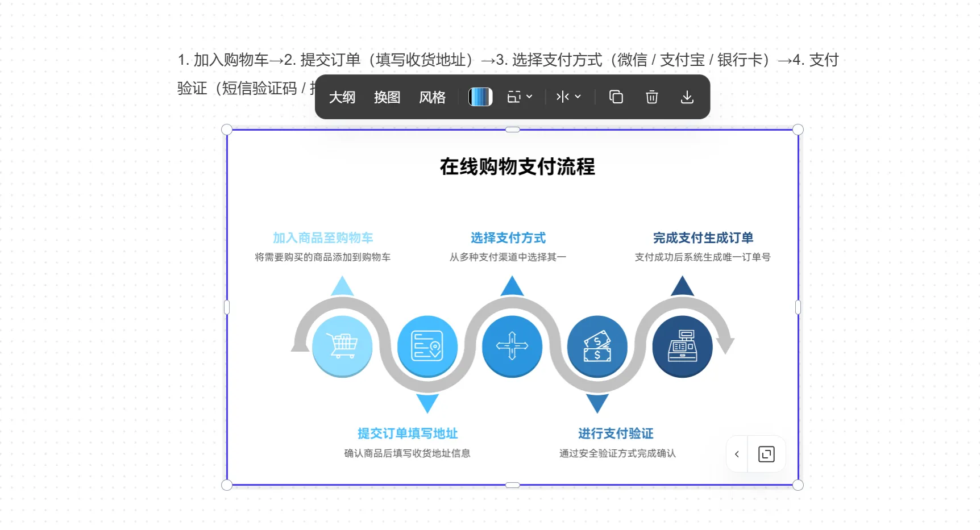This screenshot has height=530, width=980.
Task: Select the 换图 change image option
Action: coord(387,98)
